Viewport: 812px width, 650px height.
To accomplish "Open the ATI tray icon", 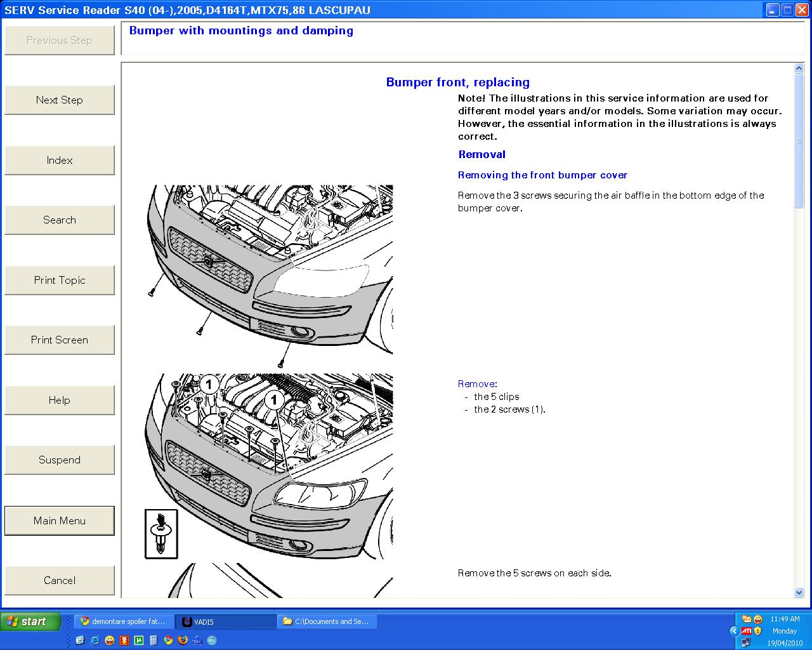I will click(x=747, y=631).
